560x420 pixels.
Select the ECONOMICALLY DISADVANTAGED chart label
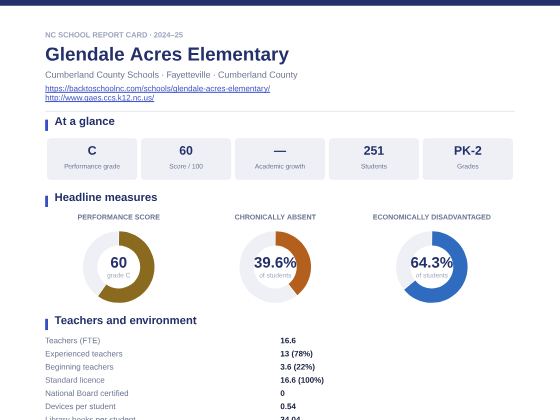click(x=431, y=217)
